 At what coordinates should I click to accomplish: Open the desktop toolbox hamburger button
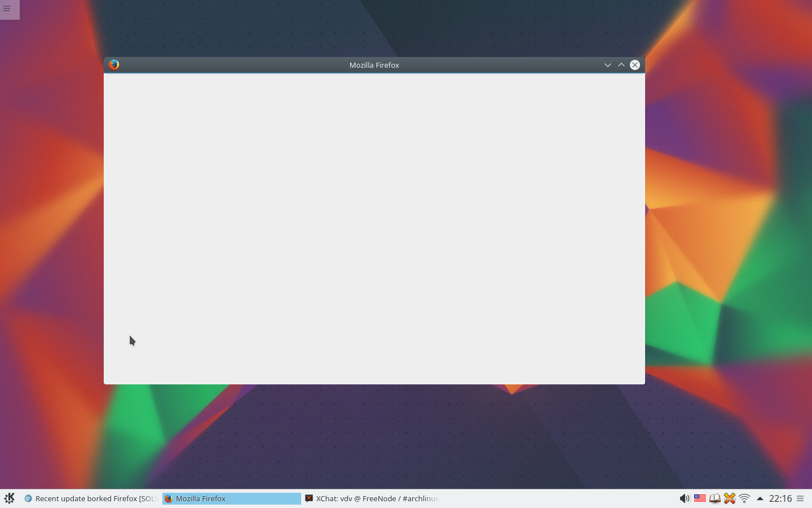[7, 8]
